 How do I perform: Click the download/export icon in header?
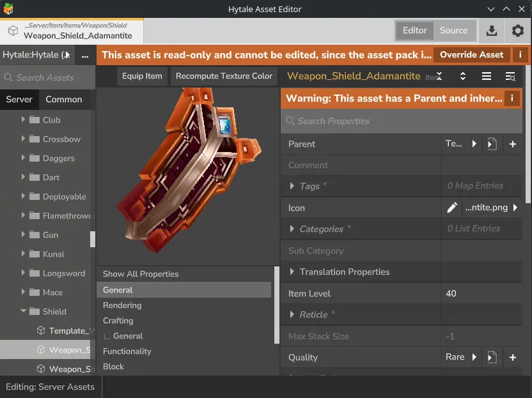click(x=491, y=31)
